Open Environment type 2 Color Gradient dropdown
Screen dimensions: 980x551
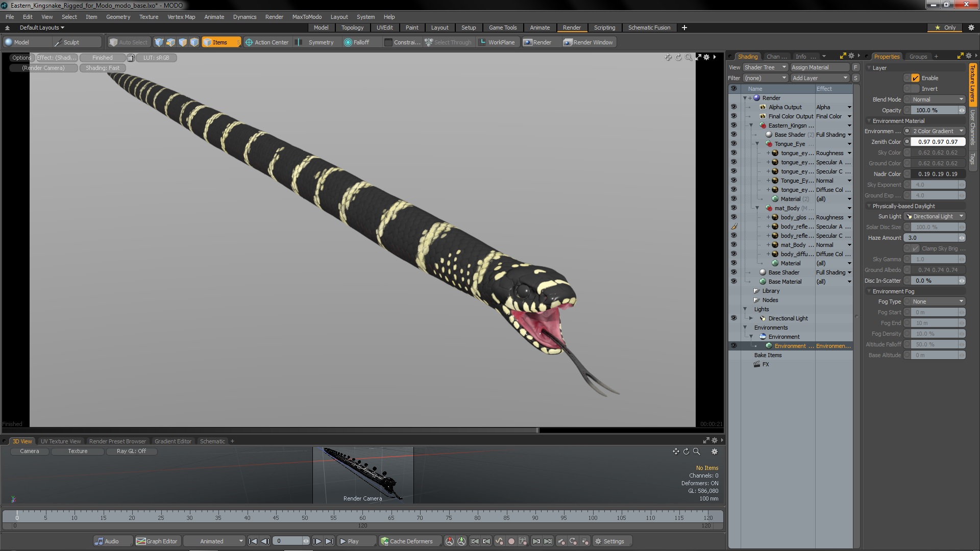[x=938, y=131]
